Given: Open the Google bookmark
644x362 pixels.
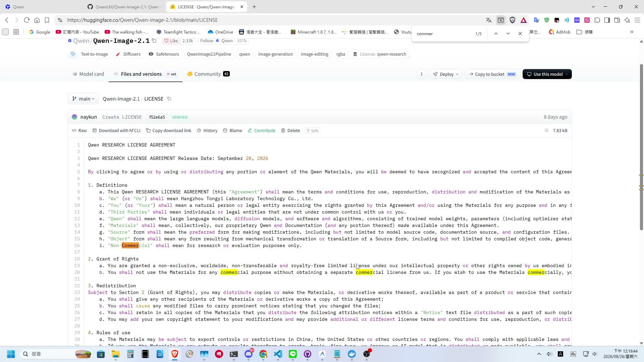Looking at the screenshot, I should pyautogui.click(x=40, y=32).
